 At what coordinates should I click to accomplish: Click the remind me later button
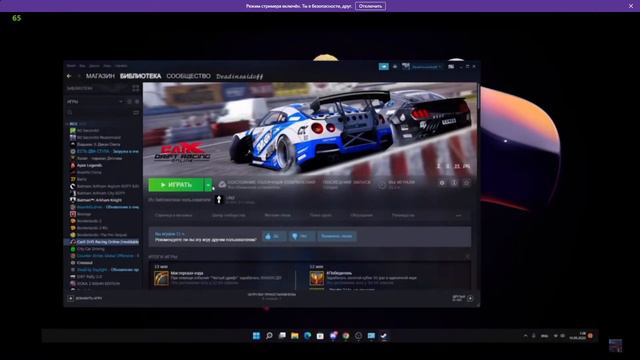pyautogui.click(x=337, y=236)
